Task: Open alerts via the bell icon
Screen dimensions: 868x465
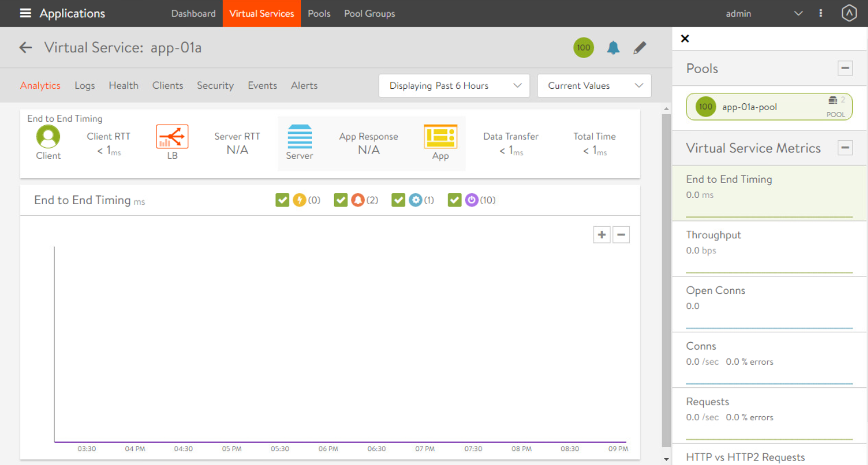Action: [613, 48]
